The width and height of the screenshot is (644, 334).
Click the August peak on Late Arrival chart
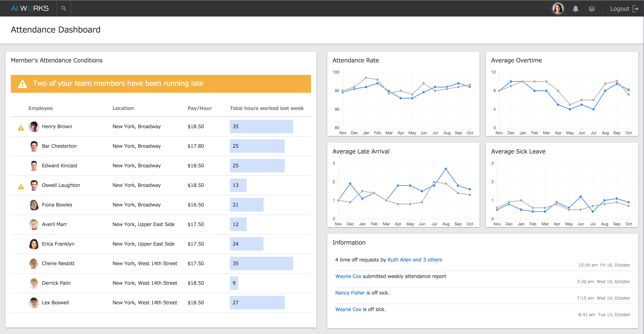coord(446,169)
